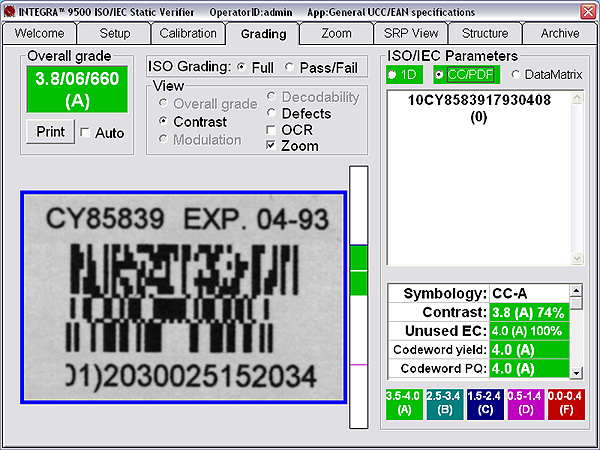Select Pass/Fail ISO grading mode

click(x=290, y=67)
